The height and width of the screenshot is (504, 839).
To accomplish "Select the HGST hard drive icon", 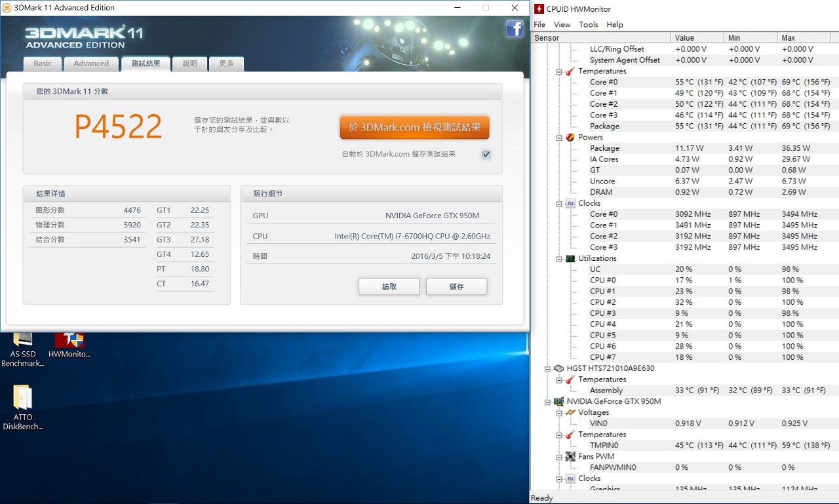I will point(558,368).
